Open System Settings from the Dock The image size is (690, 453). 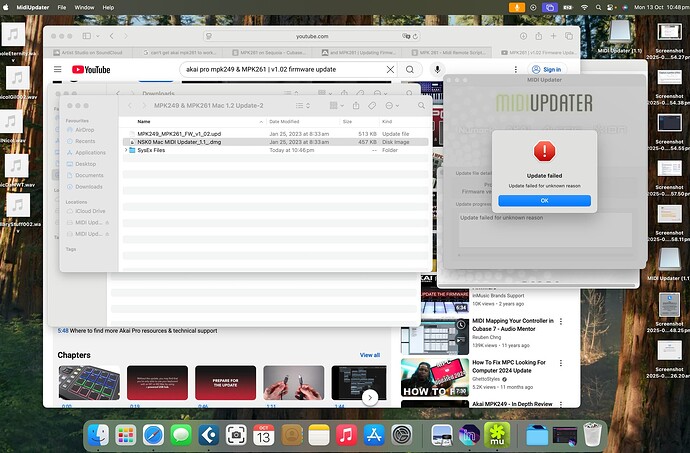(402, 435)
